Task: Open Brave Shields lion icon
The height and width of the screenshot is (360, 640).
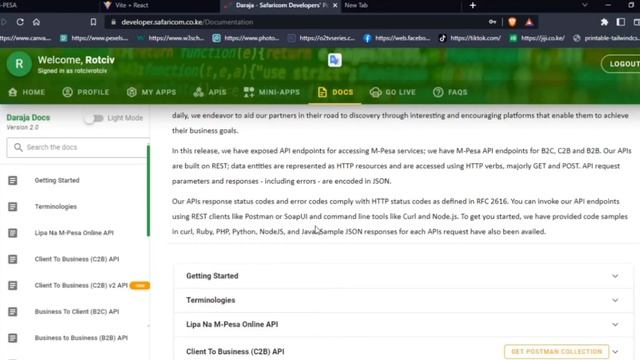Action: pyautogui.click(x=512, y=22)
